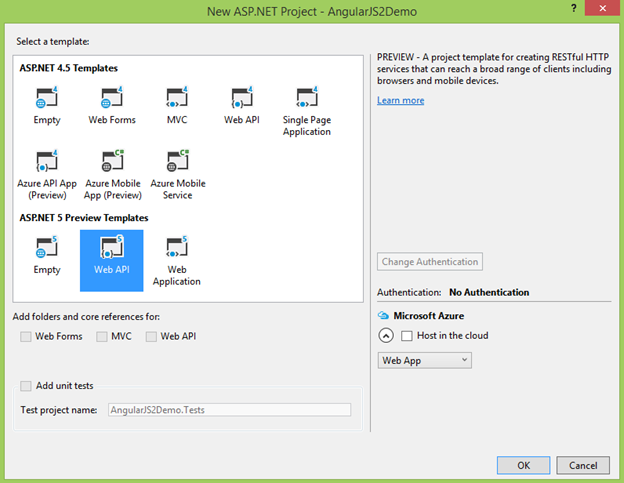Close the New ASP.NET Project dialog
624x483 pixels.
[603, 8]
